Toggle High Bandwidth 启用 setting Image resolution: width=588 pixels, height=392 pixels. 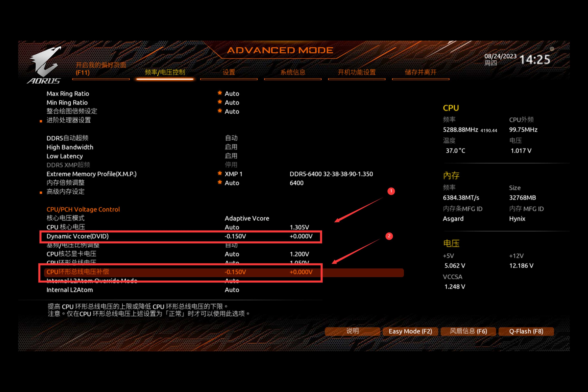pos(231,147)
